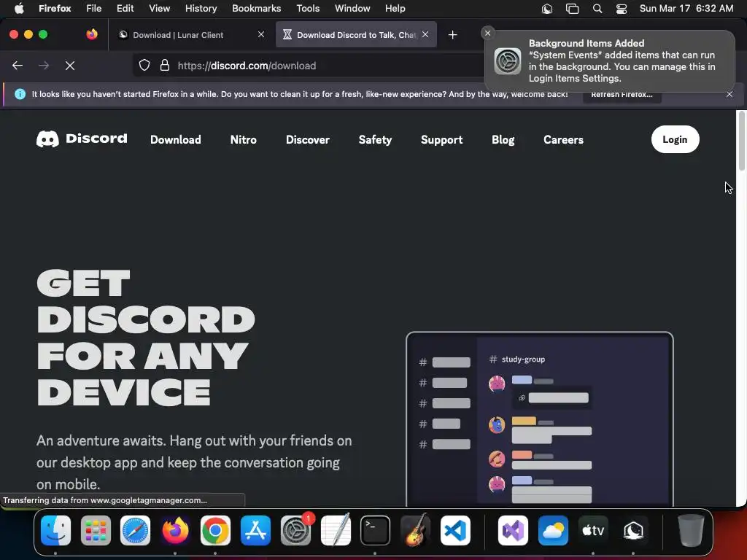The height and width of the screenshot is (560, 747).
Task: Open the Edit menu
Action: (125, 8)
